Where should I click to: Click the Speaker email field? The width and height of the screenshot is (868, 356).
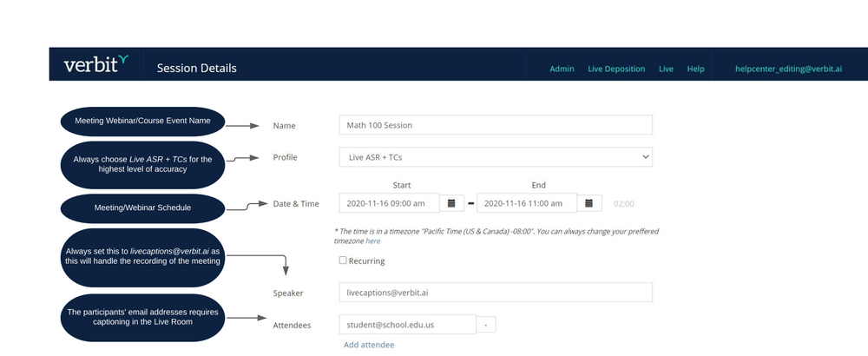(496, 293)
